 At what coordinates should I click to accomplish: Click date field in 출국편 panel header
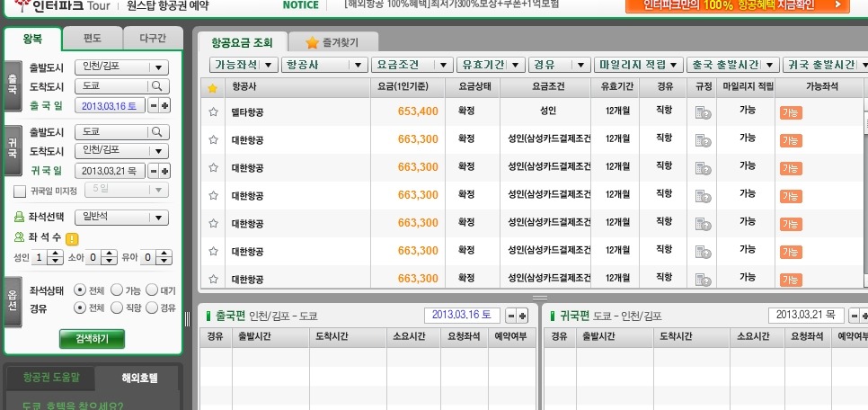[x=462, y=316]
